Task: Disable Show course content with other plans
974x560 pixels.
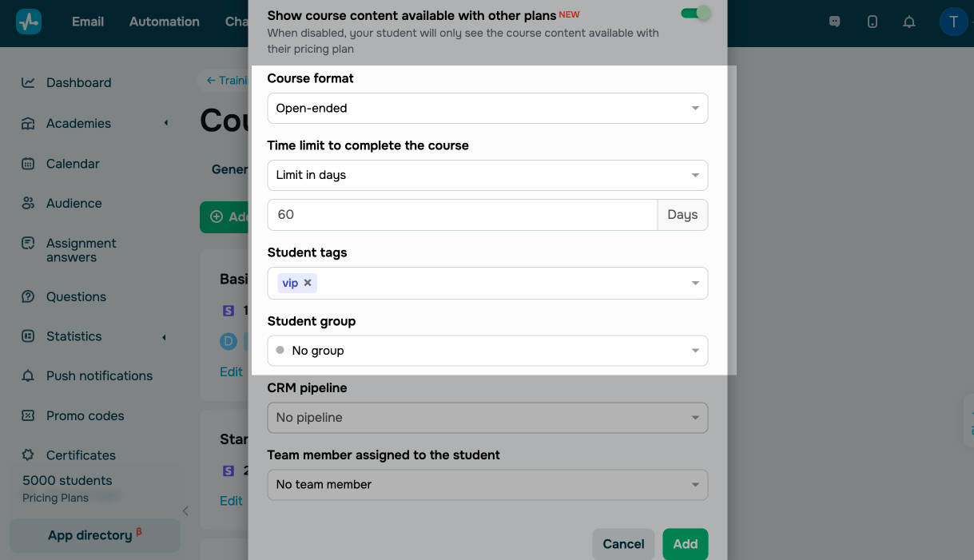Action: tap(696, 14)
